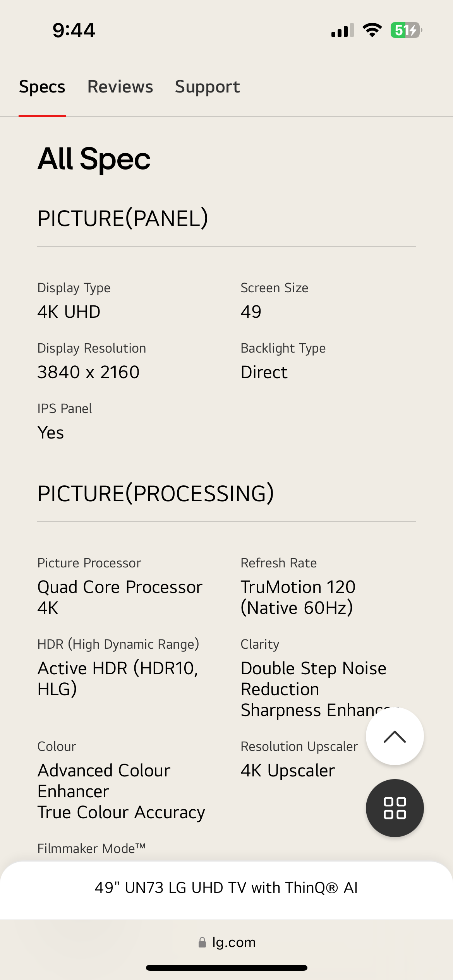
Task: Tap the PICTURE(PROCESSING) section heading
Action: (x=156, y=493)
